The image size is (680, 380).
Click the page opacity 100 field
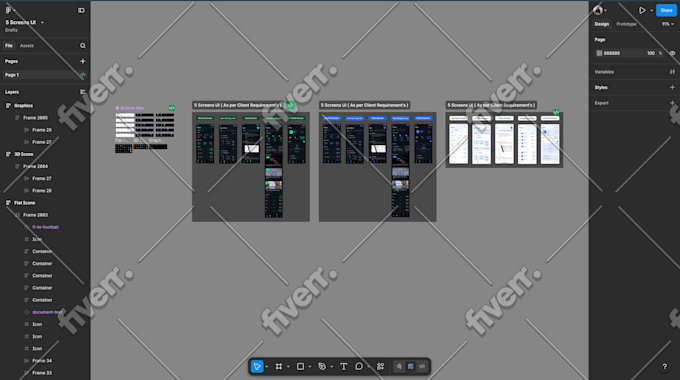click(651, 53)
